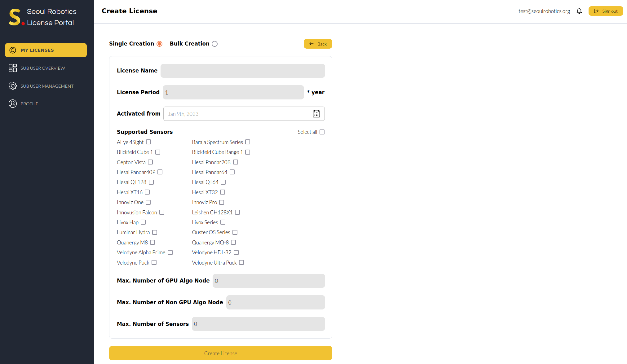This screenshot has width=627, height=364.
Task: Enable Velodyne Alpha Prime checkbox
Action: 170,252
